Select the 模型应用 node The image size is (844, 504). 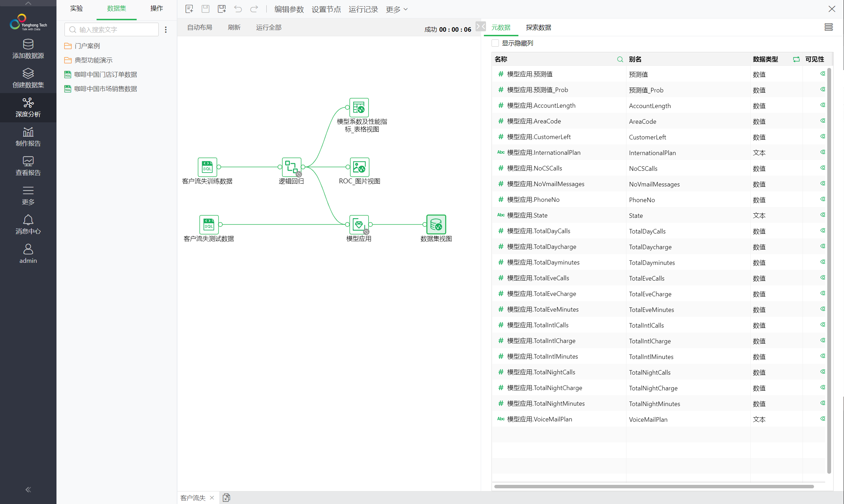[x=359, y=224]
